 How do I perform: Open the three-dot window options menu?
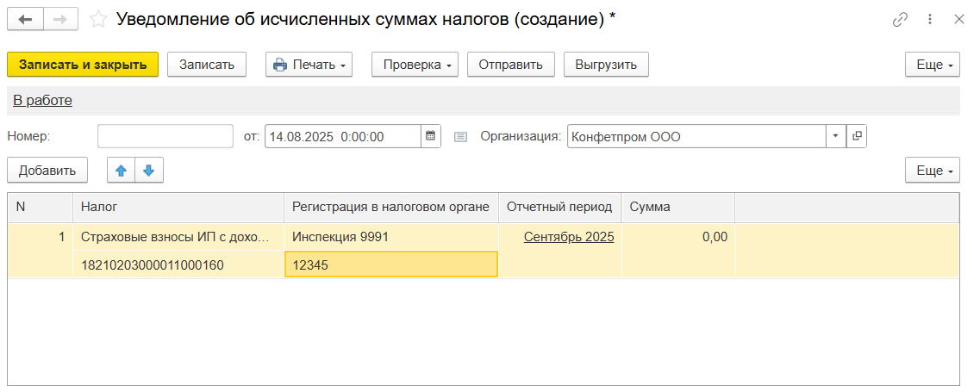(930, 19)
